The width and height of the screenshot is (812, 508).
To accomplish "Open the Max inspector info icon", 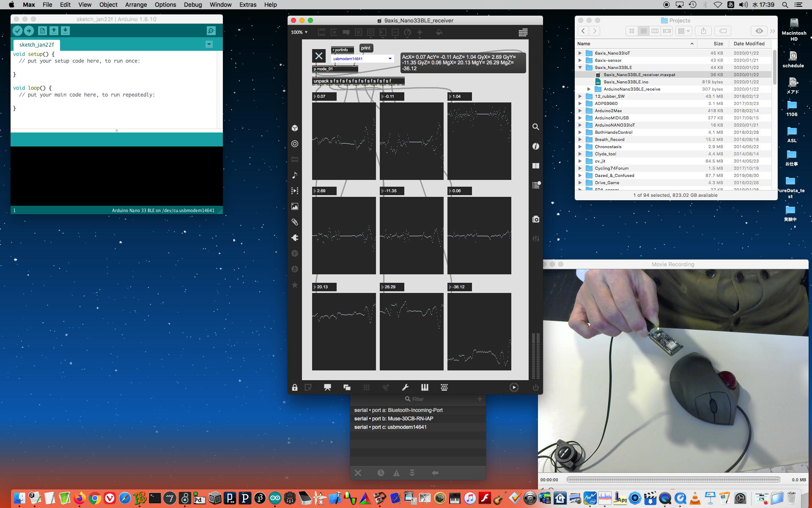I will (x=536, y=146).
